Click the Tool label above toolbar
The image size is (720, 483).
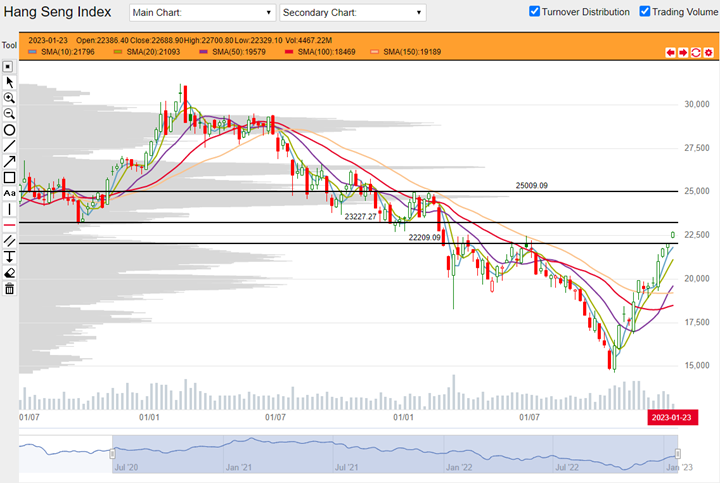9,45
